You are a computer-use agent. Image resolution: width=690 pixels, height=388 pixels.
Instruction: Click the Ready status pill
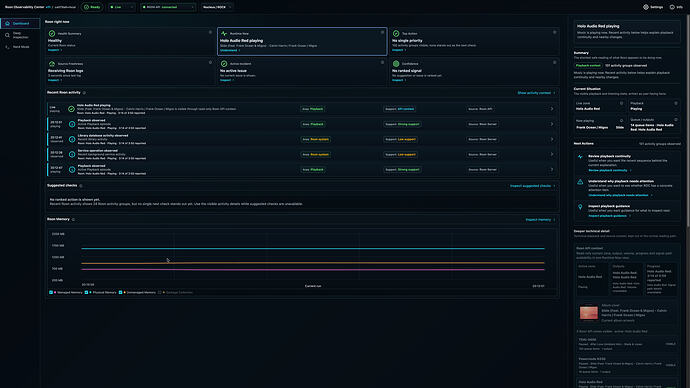(92, 7)
